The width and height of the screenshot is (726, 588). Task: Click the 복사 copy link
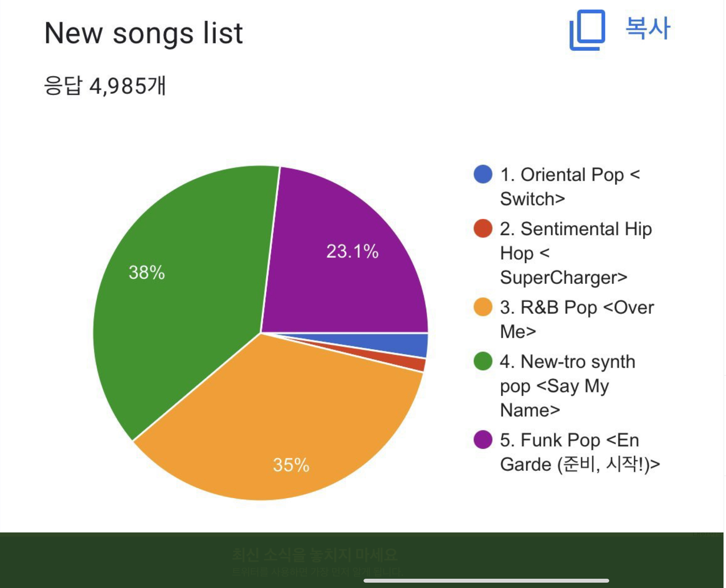[648, 28]
